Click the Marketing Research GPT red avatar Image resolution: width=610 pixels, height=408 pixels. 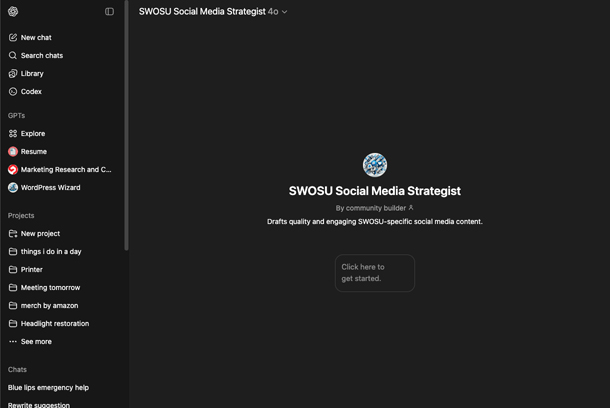13,170
